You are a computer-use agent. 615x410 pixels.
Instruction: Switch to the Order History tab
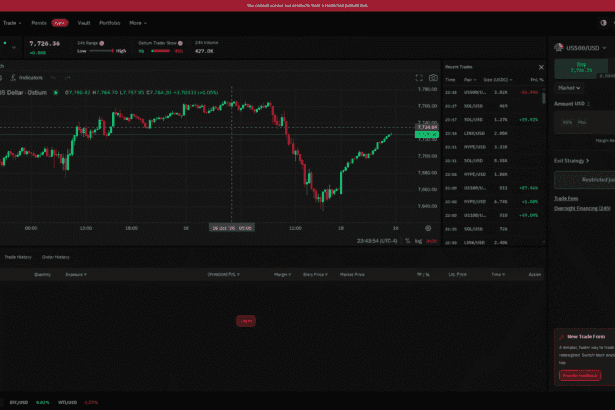click(x=56, y=257)
